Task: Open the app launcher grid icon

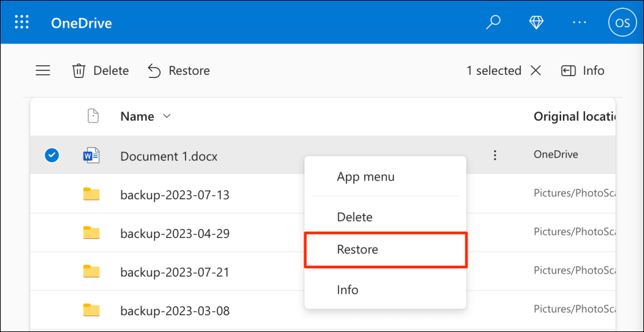Action: click(22, 22)
